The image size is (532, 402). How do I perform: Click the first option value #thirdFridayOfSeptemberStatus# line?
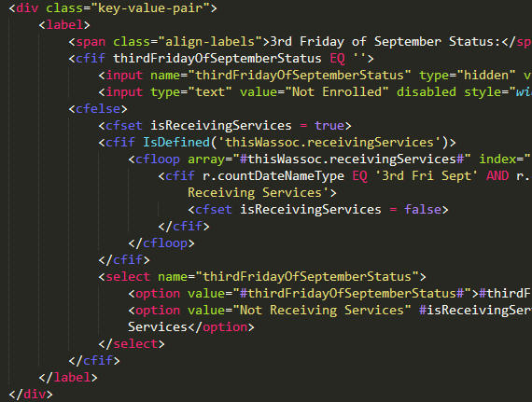[329, 294]
